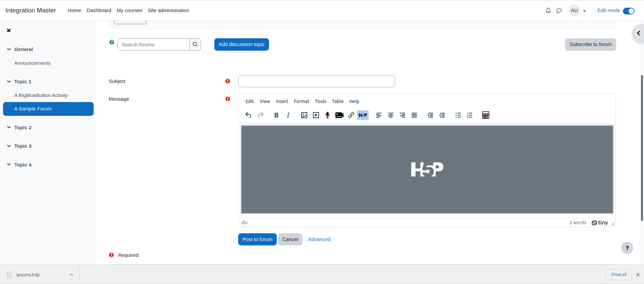Go to Home in top navigation

pyautogui.click(x=74, y=10)
